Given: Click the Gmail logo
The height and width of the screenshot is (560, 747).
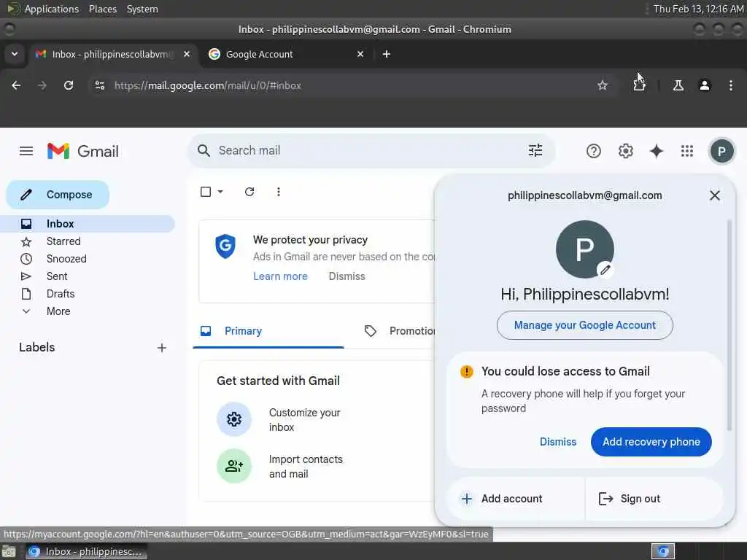Looking at the screenshot, I should [x=83, y=151].
